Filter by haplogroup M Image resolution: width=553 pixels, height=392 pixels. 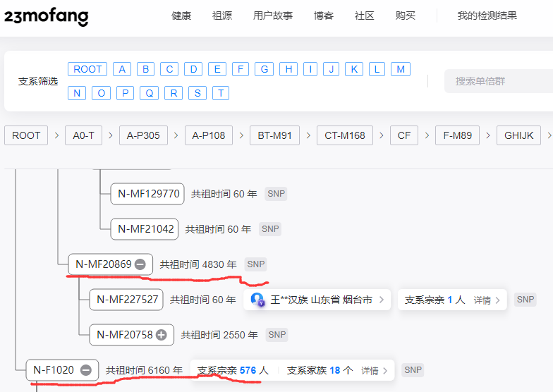pyautogui.click(x=401, y=69)
